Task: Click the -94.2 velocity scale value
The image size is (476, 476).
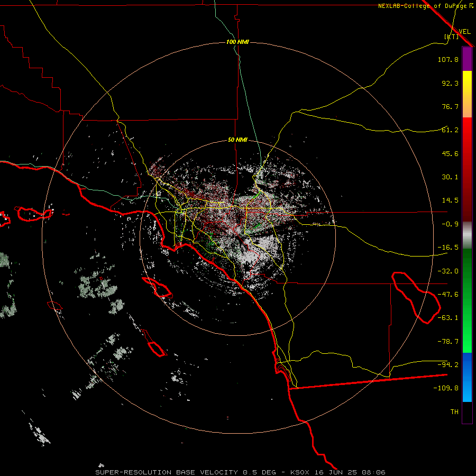Action: 448,364
